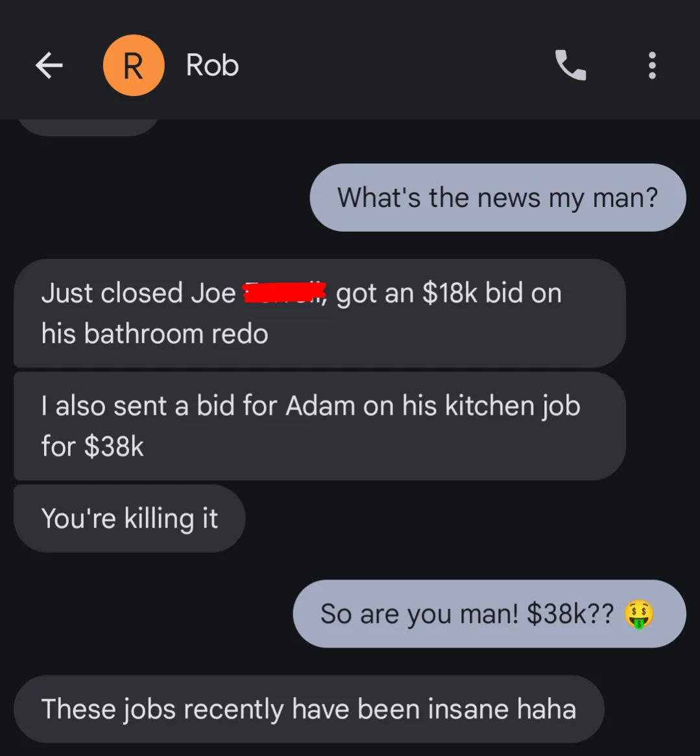
Task: Tap the partially hidden bubble under header
Action: (x=88, y=127)
